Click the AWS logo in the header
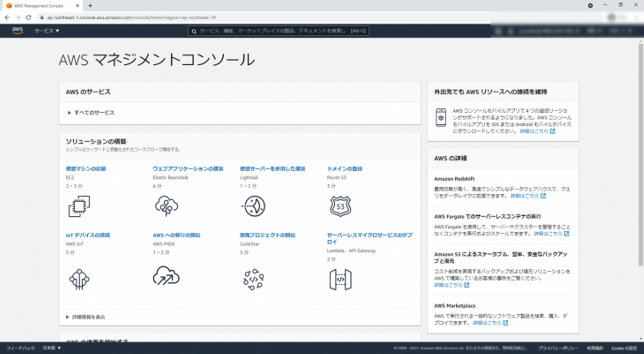Viewport: 644px width, 354px height. tap(17, 30)
